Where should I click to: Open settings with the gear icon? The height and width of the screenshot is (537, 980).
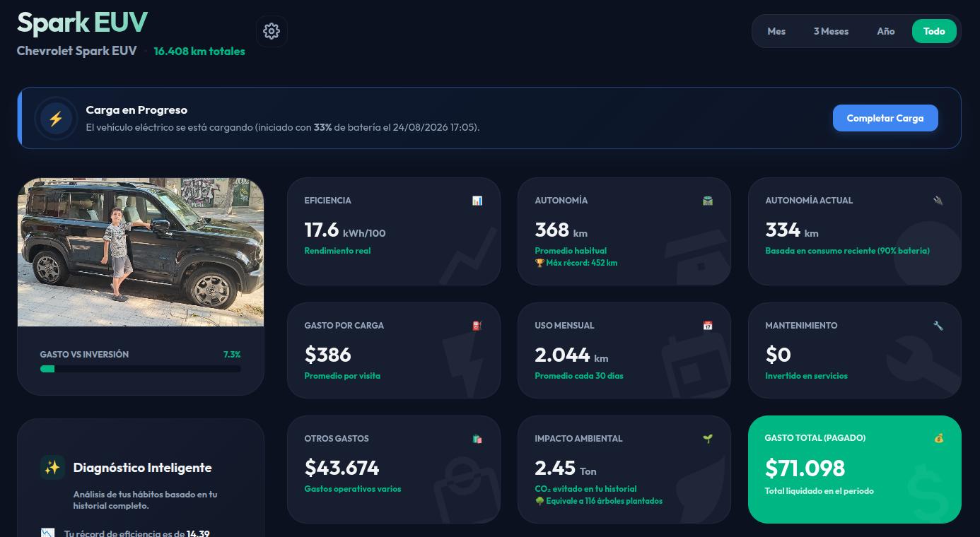pyautogui.click(x=272, y=31)
